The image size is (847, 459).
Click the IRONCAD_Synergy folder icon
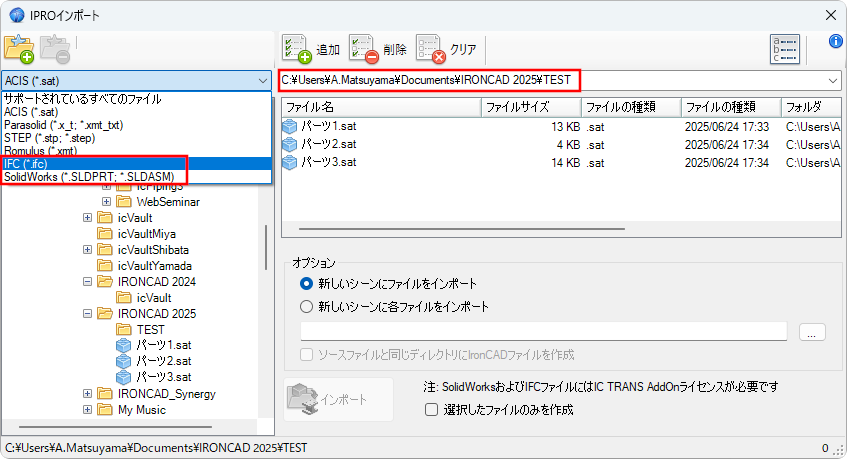[x=105, y=394]
